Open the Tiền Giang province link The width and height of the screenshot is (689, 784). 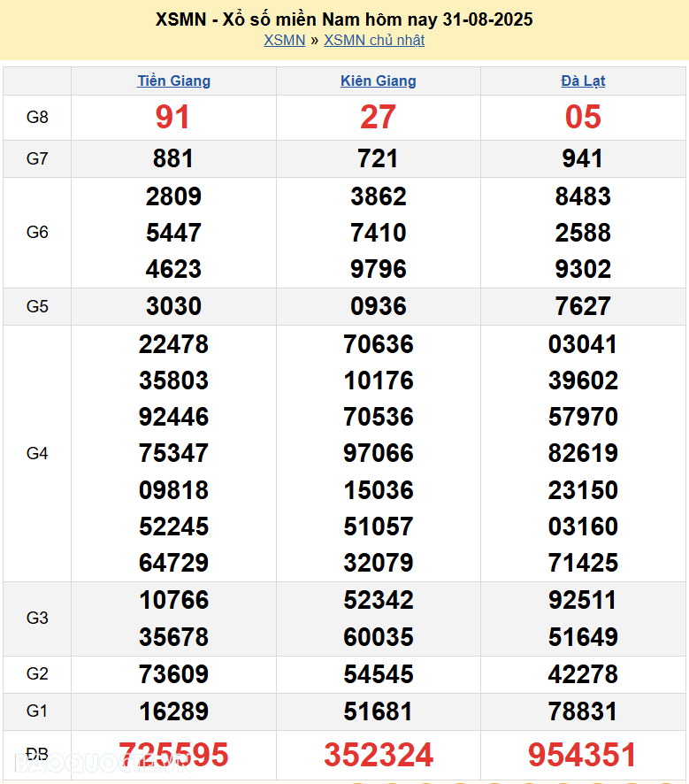(x=173, y=81)
